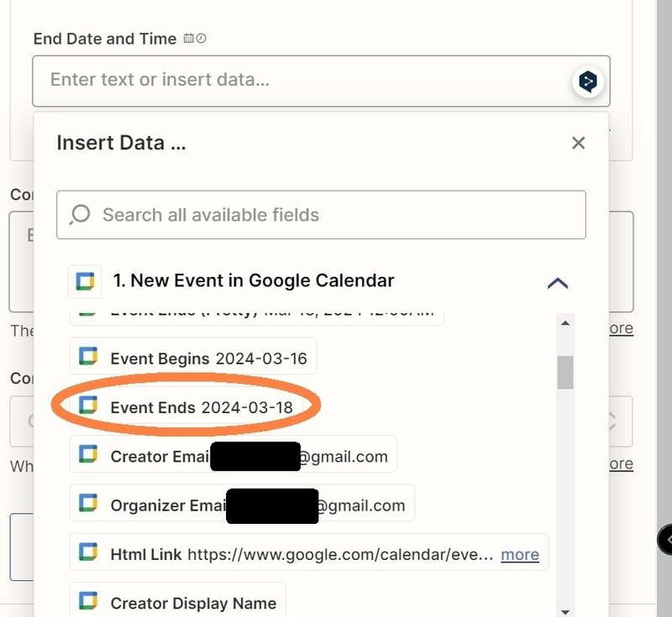This screenshot has width=672, height=617.
Task: Close the Insert Data panel
Action: [578, 143]
